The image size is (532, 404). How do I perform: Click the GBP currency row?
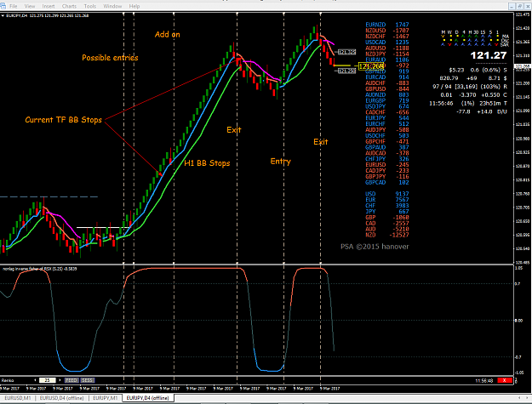pyautogui.click(x=386, y=217)
